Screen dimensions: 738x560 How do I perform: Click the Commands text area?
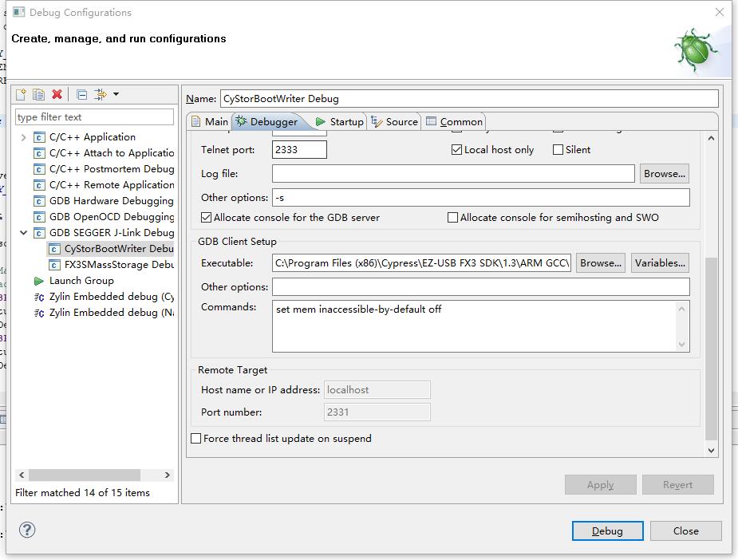coord(475,326)
